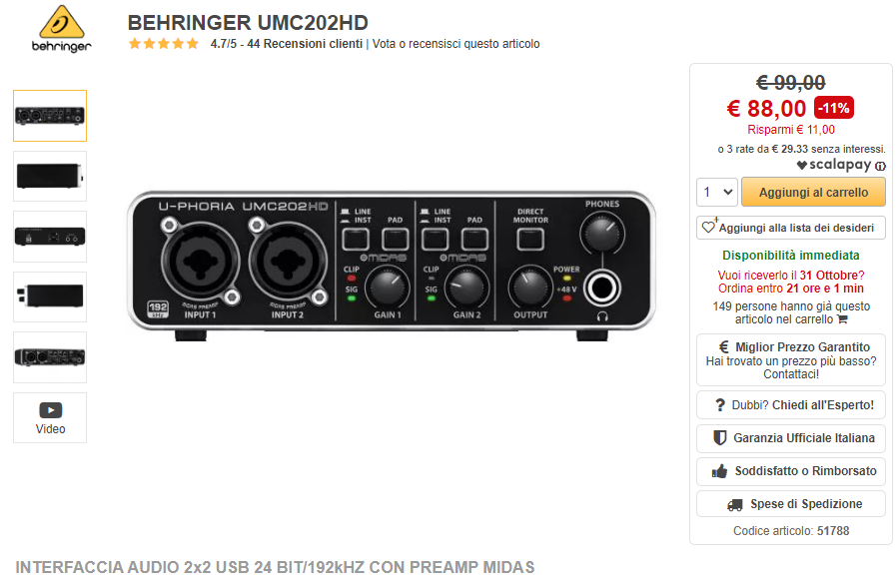
Task: Click the Scalapay info icon
Action: 881,166
